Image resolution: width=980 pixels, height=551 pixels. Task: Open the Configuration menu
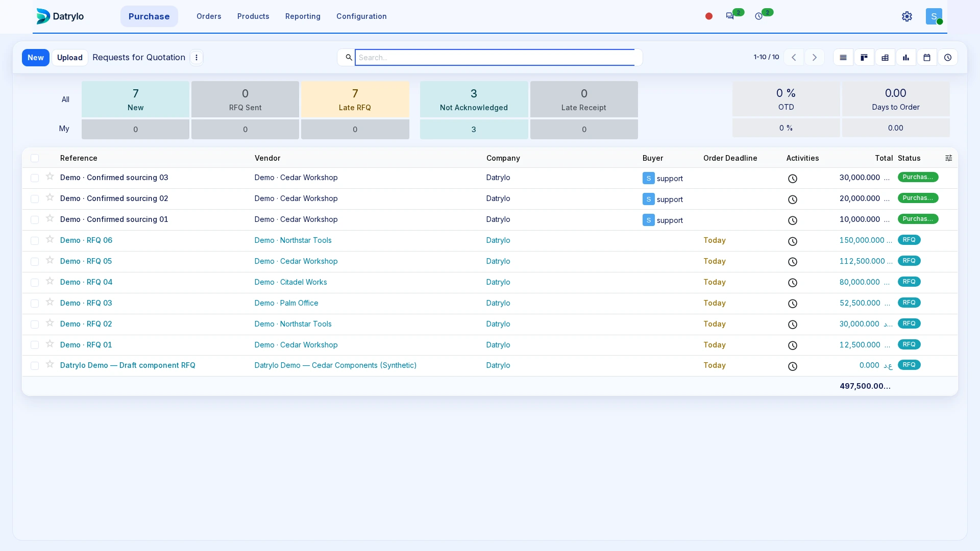click(x=361, y=16)
